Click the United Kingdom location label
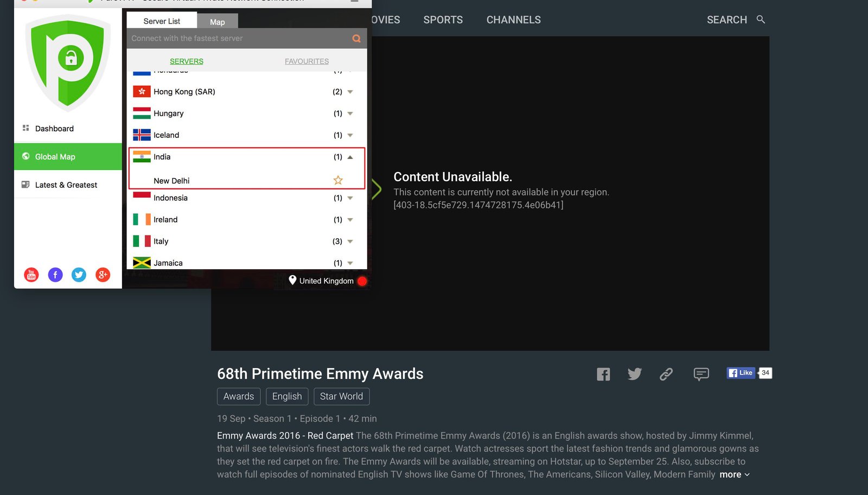This screenshot has height=495, width=868. pos(326,281)
